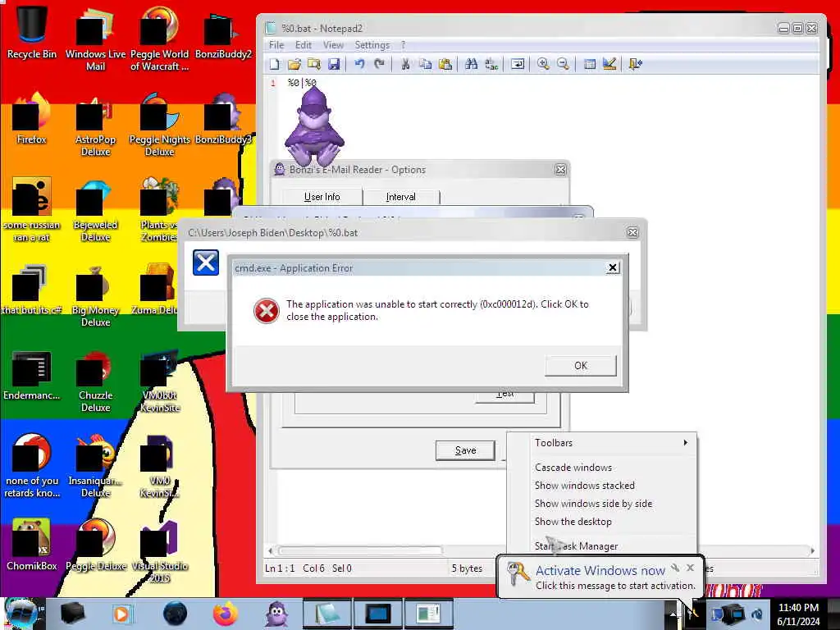Cut selection with the scissors icon
Viewport: 840px width, 630px height.
point(405,64)
